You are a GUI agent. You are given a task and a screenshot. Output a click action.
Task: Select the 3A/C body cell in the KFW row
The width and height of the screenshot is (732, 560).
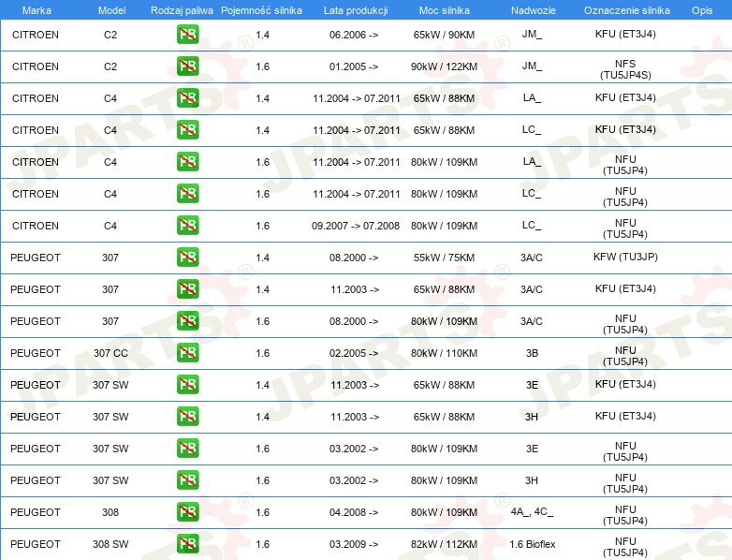532,258
